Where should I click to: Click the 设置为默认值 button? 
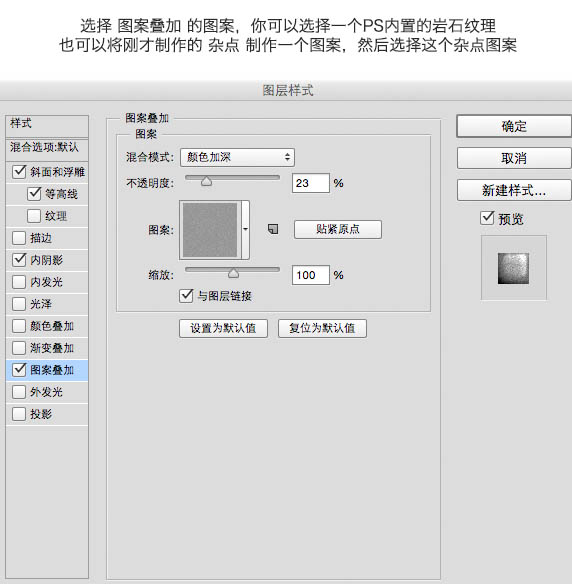click(223, 328)
